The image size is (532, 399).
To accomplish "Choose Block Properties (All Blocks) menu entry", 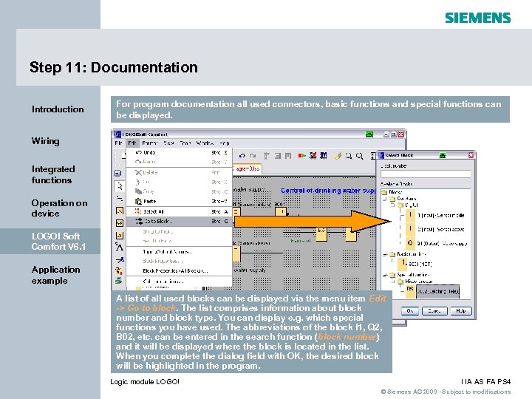I will tap(179, 271).
